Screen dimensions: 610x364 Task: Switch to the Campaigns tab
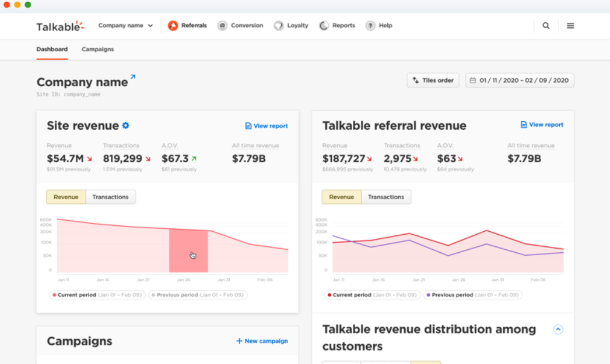[97, 50]
